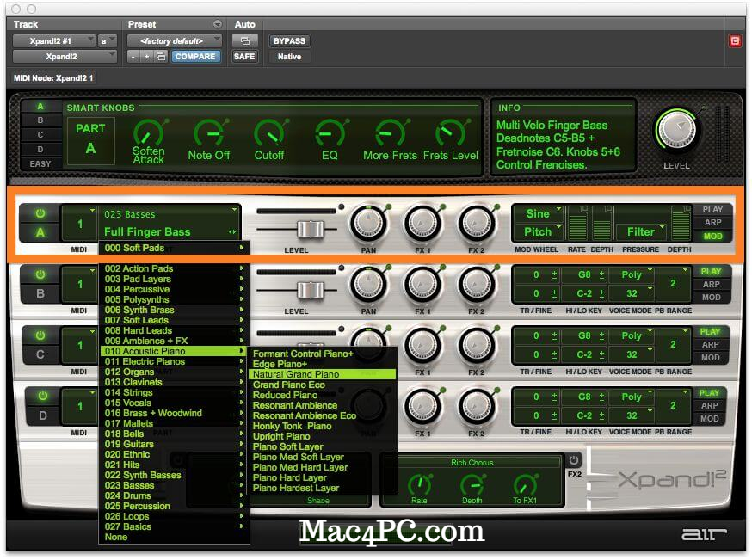Select smart knobs tab D
Image resolution: width=752 pixels, height=560 pixels.
(x=40, y=149)
